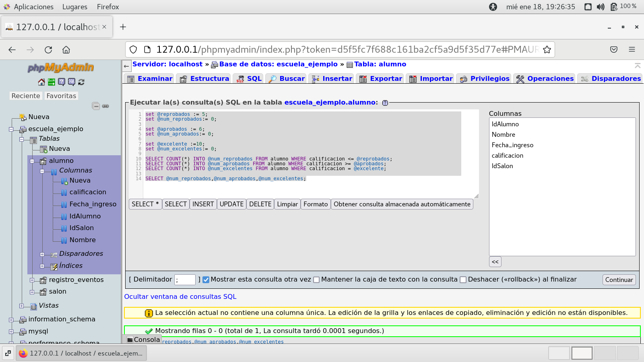Screen dimensions: 644x362
Task: Click the collapse-all icon in navigation panel
Action: tap(96, 106)
